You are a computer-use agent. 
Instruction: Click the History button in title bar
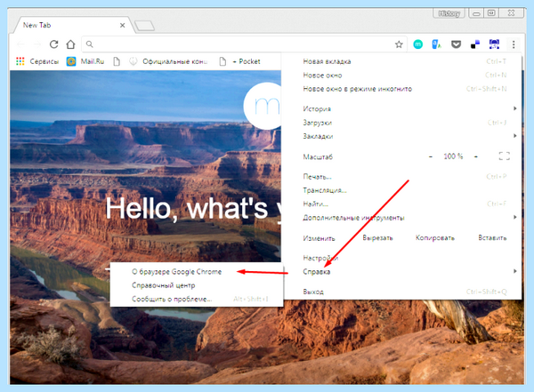[449, 13]
